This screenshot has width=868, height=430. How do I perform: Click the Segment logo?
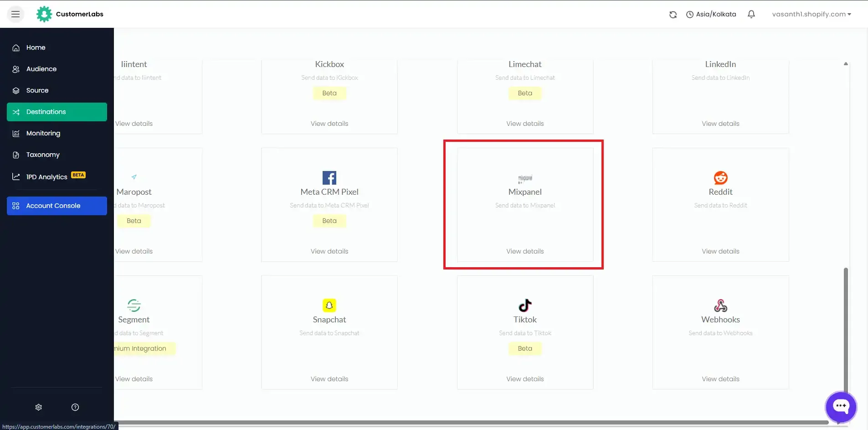pos(134,306)
